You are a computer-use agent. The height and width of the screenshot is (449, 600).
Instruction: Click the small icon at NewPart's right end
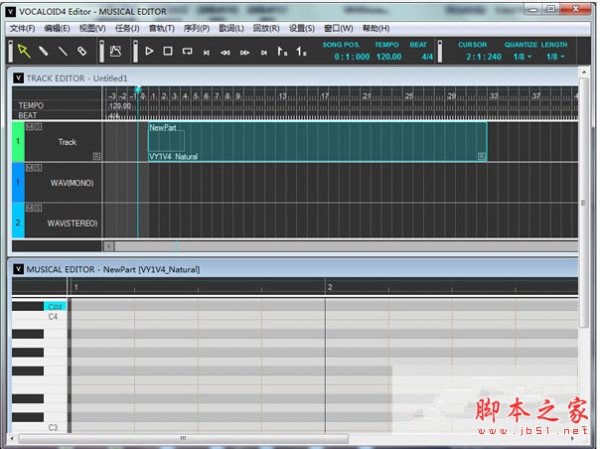482,156
